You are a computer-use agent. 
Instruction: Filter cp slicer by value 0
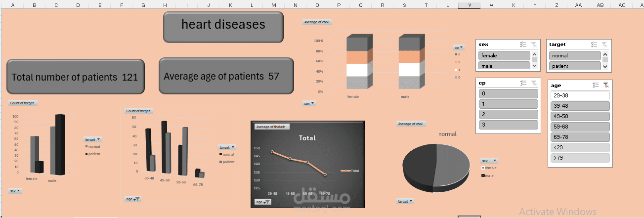[508, 93]
